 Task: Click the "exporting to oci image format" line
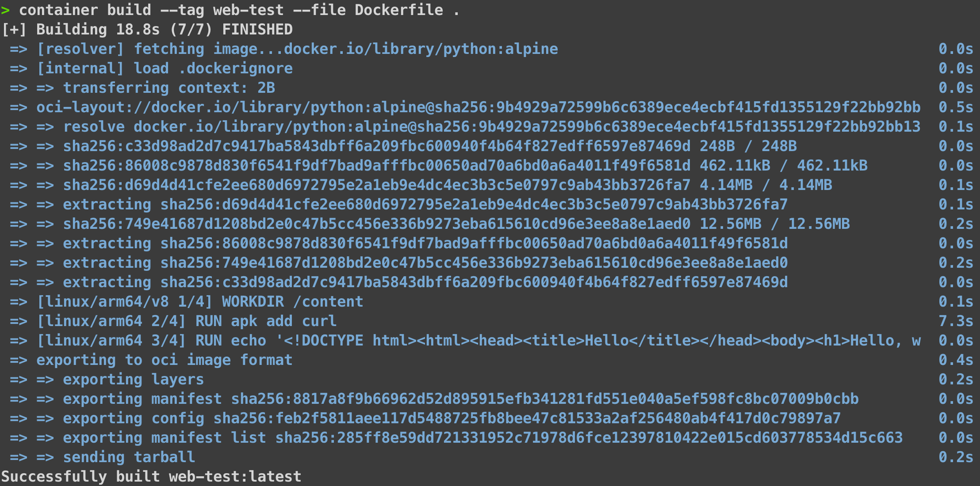click(164, 360)
